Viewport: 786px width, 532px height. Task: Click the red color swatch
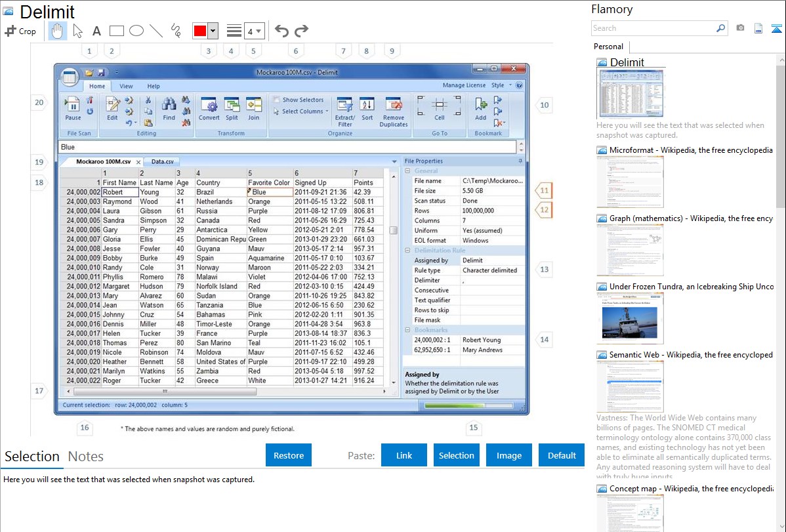[199, 31]
